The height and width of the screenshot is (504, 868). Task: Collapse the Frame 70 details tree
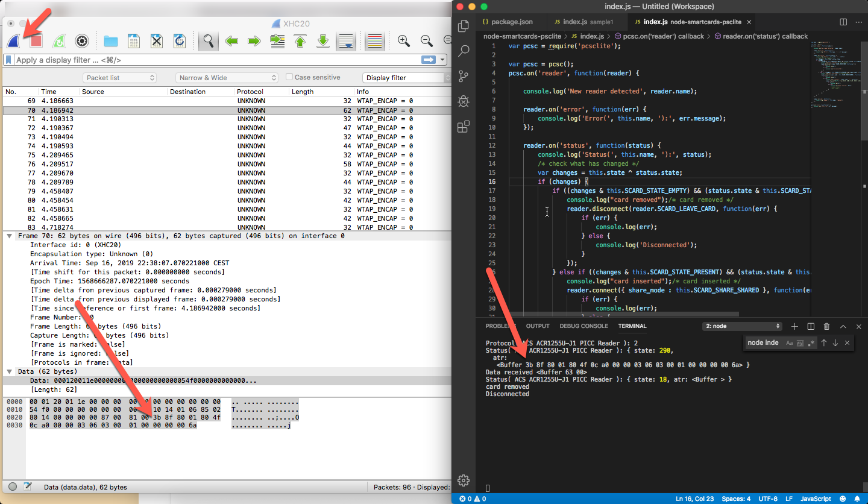(10, 236)
